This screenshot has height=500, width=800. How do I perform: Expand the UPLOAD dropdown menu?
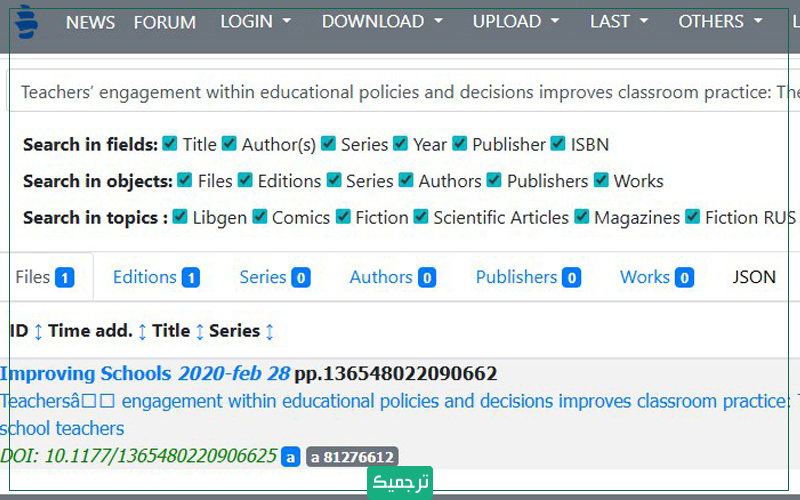click(x=518, y=21)
